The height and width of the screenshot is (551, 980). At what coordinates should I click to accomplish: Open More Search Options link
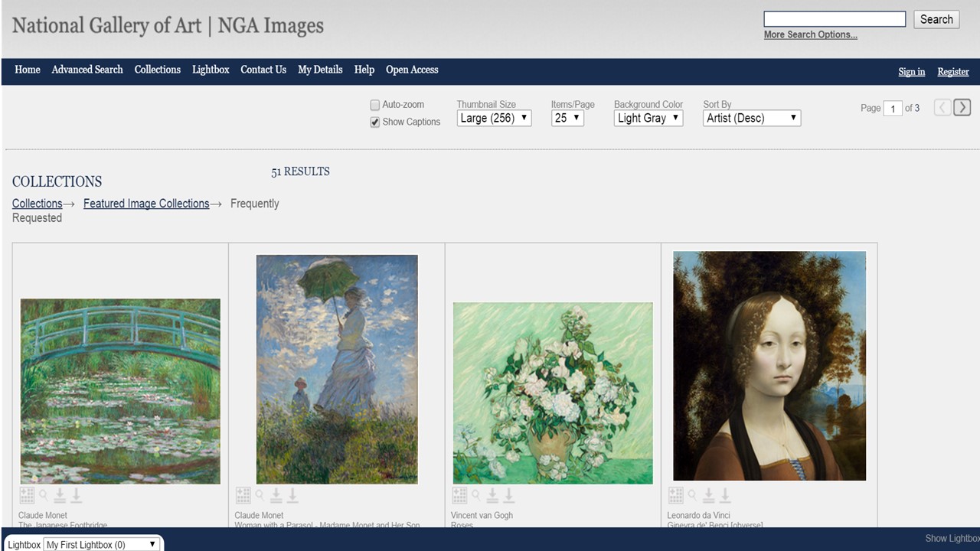tap(811, 34)
